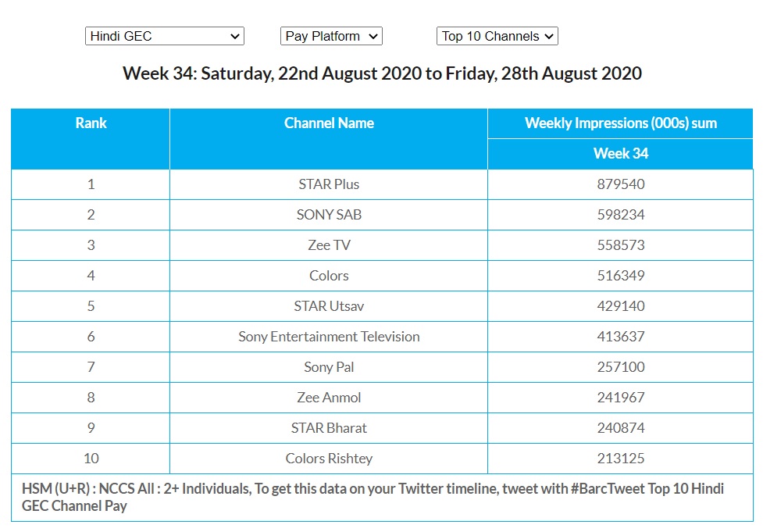This screenshot has width=763, height=532.
Task: Select the Zee TV channel cell
Action: (329, 245)
